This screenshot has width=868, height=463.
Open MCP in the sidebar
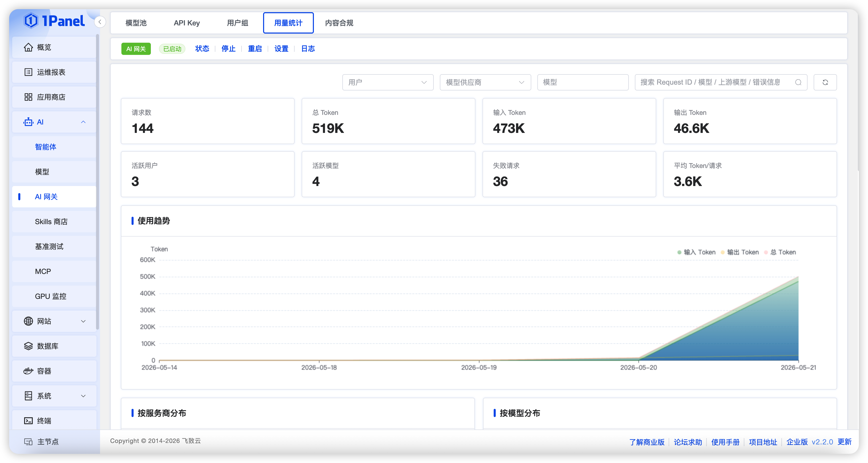click(54, 271)
